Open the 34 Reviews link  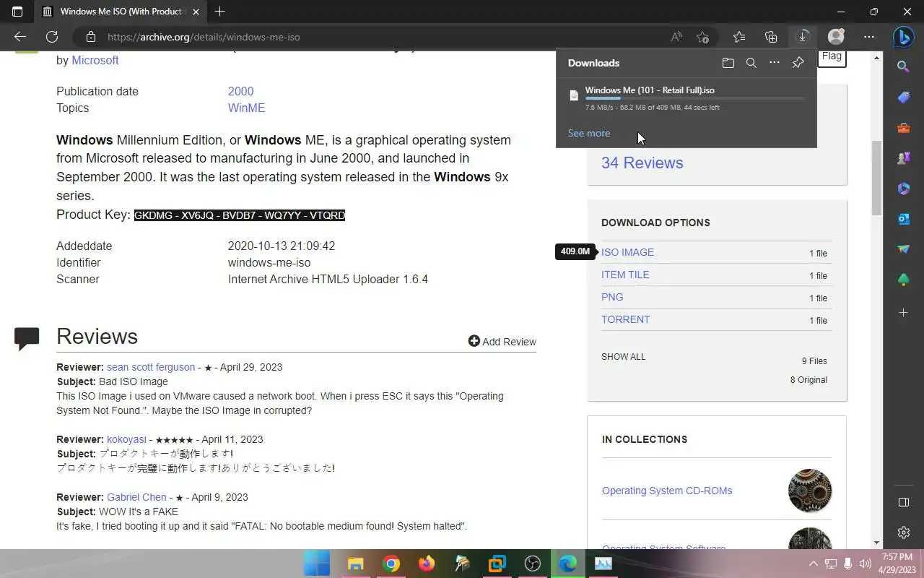point(642,163)
